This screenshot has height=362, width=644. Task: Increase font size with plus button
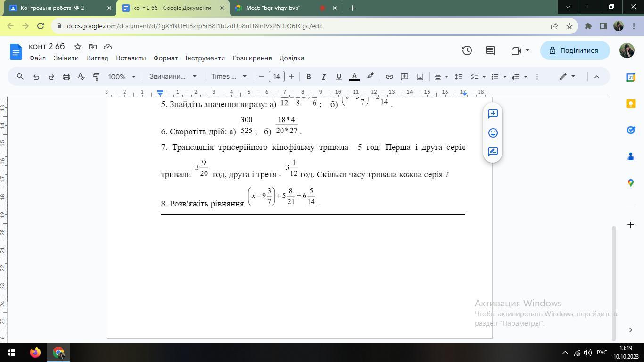291,77
